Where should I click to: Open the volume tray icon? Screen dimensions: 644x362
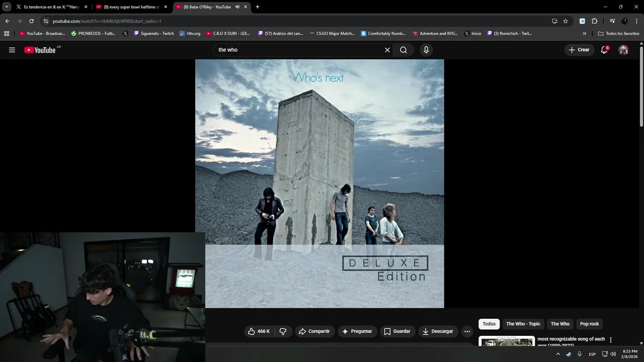point(613,354)
